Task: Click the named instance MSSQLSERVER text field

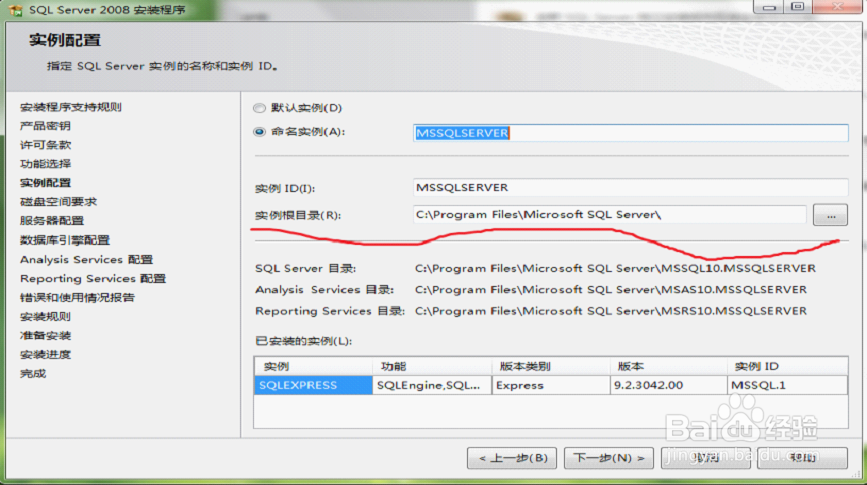Action: click(x=630, y=133)
